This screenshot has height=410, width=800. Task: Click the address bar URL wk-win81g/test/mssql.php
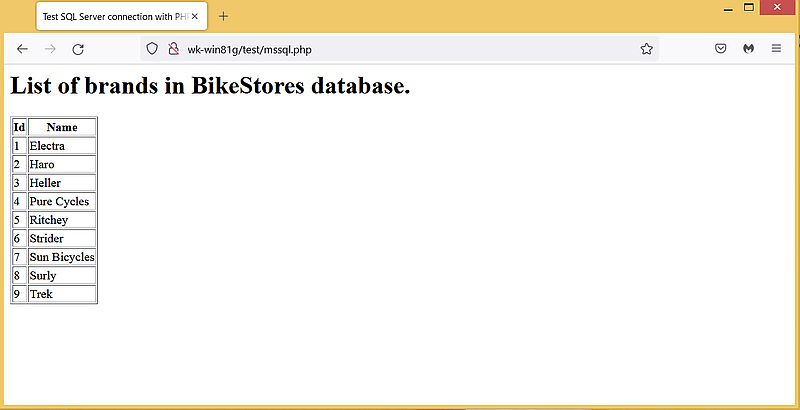click(x=249, y=49)
